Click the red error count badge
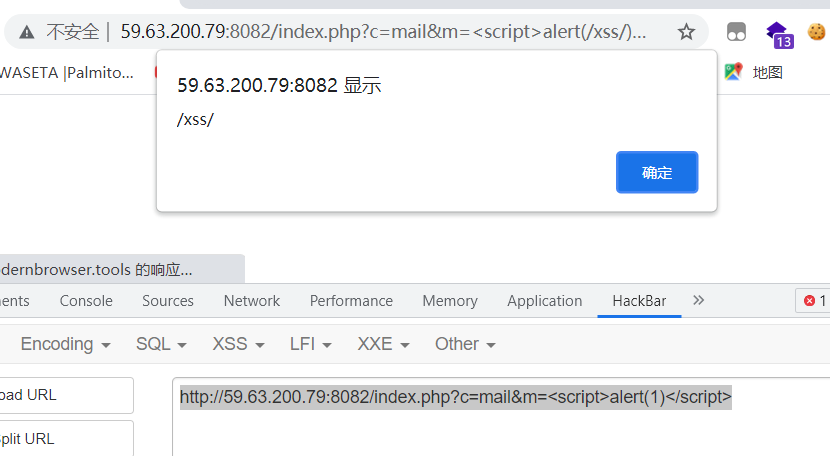Image resolution: width=830 pixels, height=456 pixels. click(811, 301)
